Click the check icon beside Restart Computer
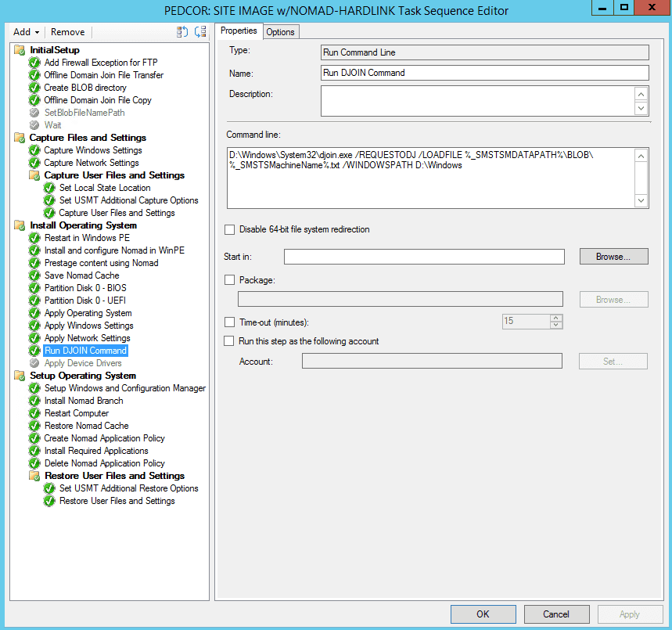The width and height of the screenshot is (672, 630). 34,413
